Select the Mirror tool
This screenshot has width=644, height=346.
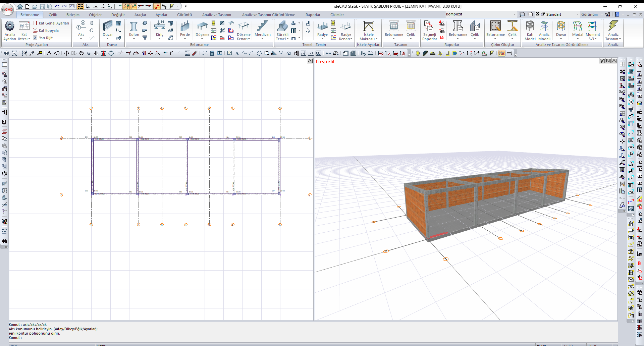pyautogui.click(x=96, y=53)
